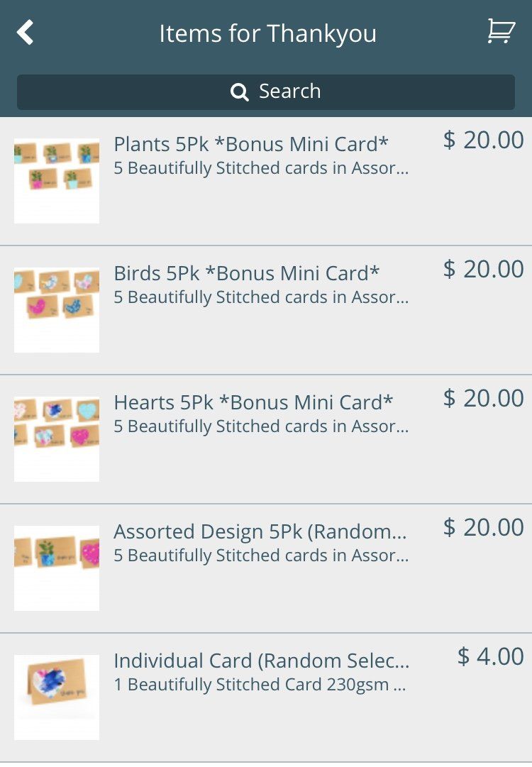Click the Plants 5Pk description text

pyautogui.click(x=260, y=168)
